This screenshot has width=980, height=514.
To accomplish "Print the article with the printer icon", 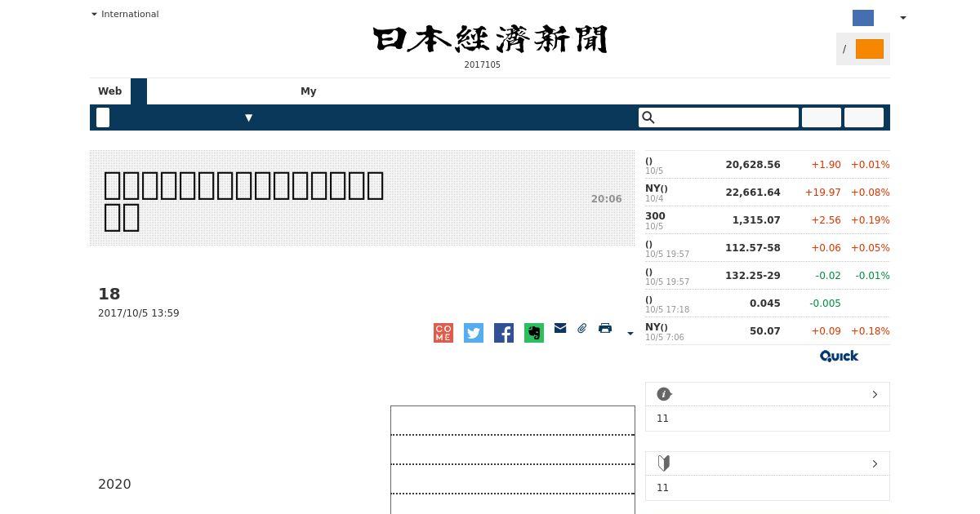I will (605, 328).
